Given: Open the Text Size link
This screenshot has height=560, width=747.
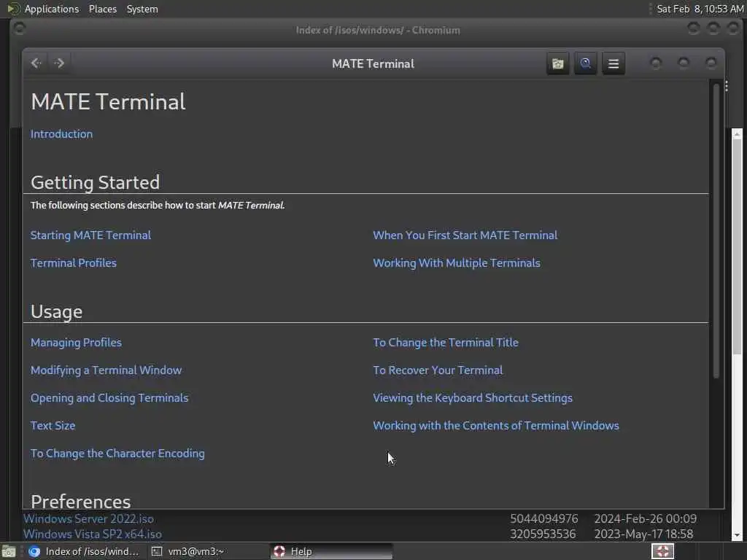Looking at the screenshot, I should 53,425.
